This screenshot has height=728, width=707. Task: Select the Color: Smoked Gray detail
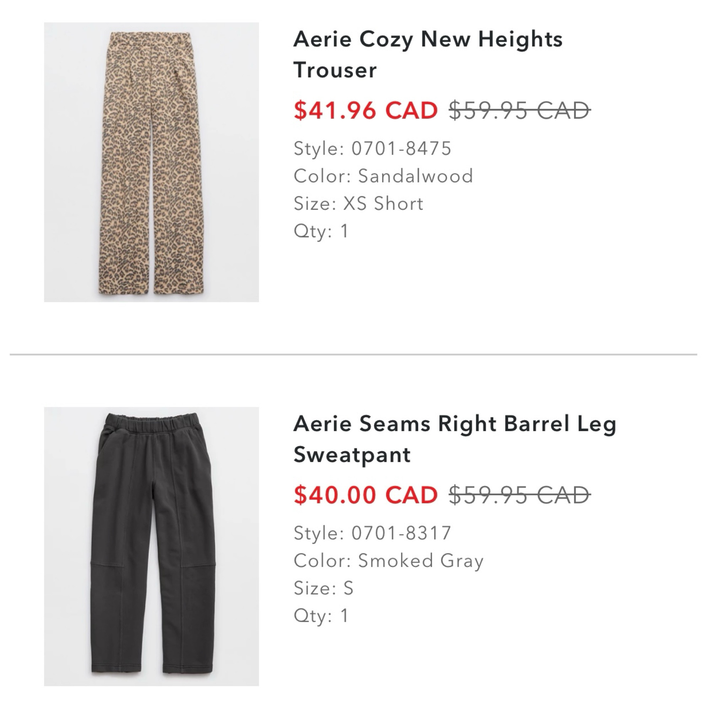pos(388,560)
